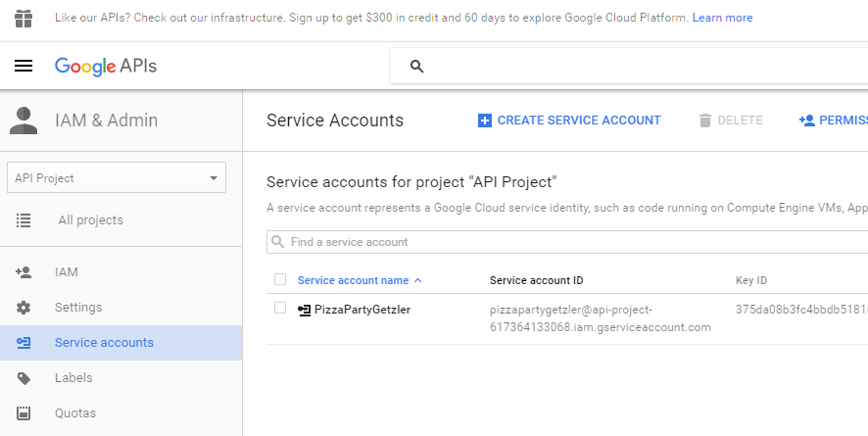868x436 pixels.
Task: Toggle sort arrow on Service account name
Action: (418, 280)
